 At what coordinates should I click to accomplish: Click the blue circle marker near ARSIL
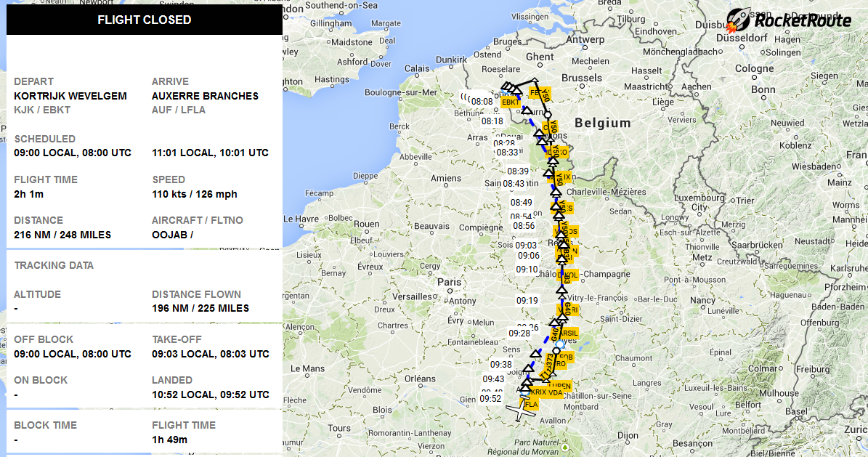click(560, 344)
